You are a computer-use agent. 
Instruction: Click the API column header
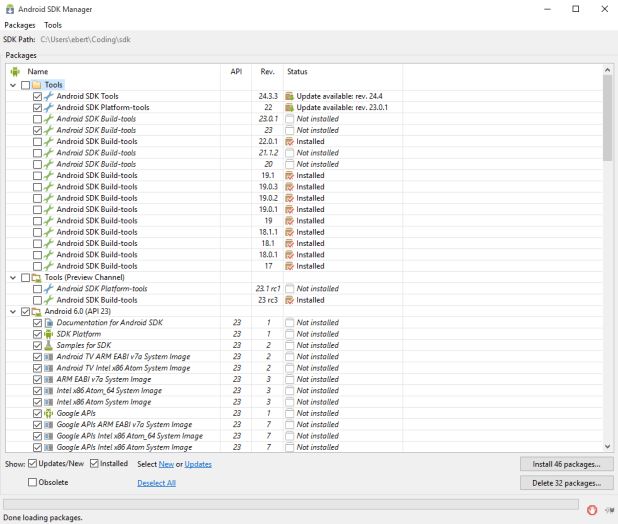click(236, 72)
